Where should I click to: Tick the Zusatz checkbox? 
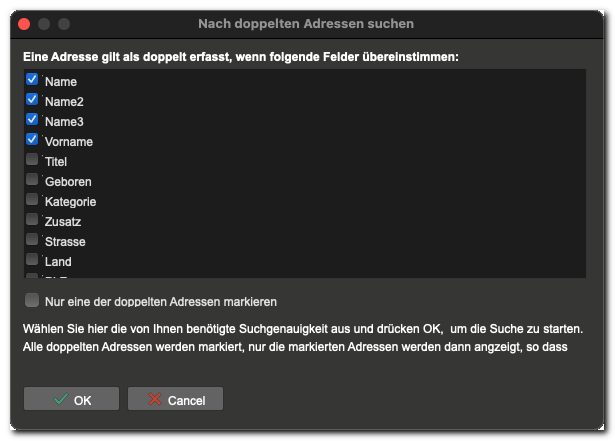click(x=32, y=219)
